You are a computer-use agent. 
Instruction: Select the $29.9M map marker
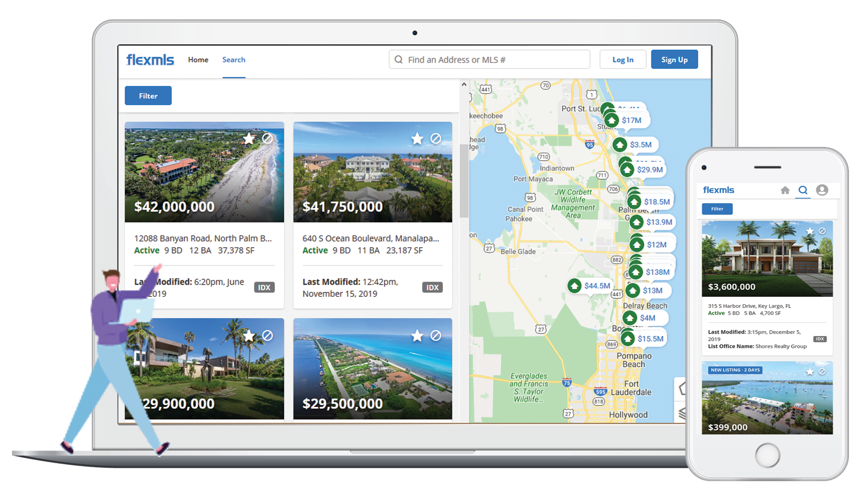coord(643,170)
